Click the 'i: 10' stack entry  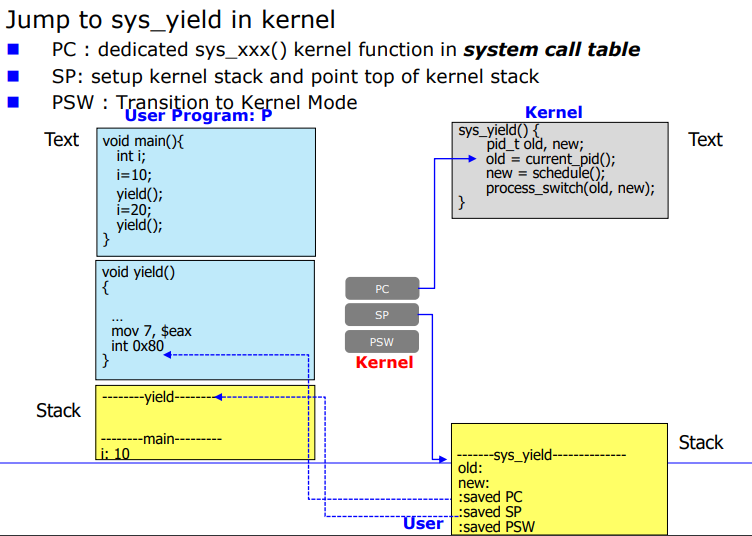pos(115,454)
